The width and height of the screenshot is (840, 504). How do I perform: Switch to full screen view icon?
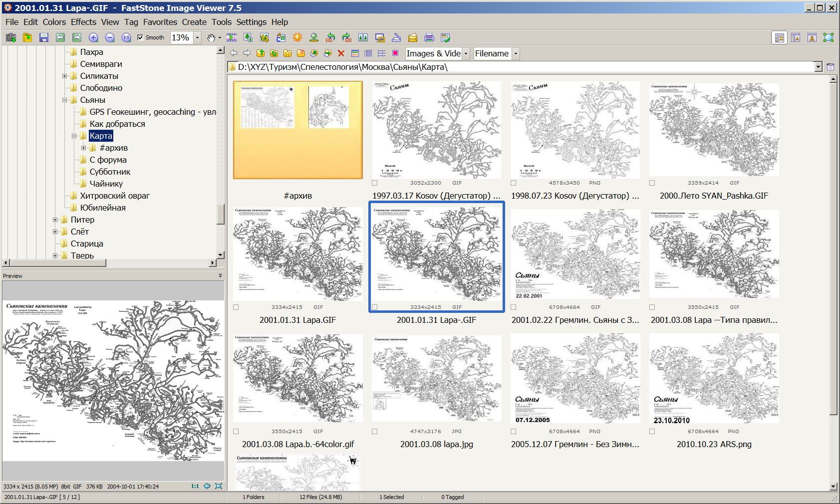[x=828, y=38]
